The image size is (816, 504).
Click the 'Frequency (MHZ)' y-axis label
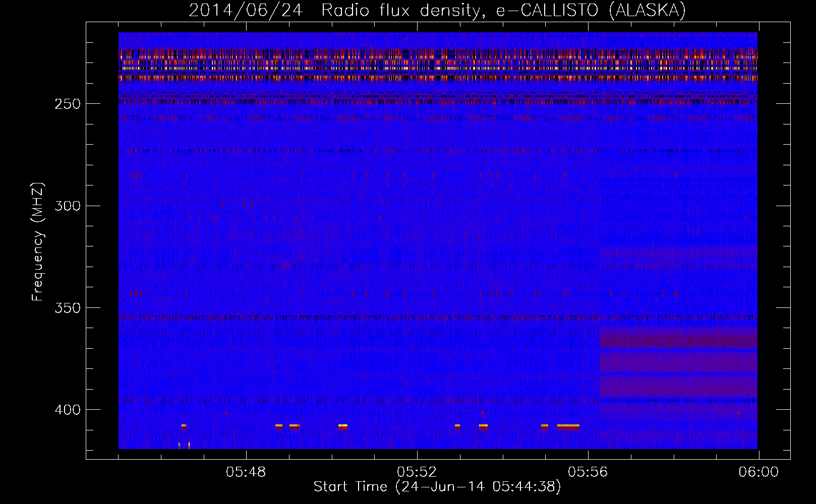pos(38,242)
